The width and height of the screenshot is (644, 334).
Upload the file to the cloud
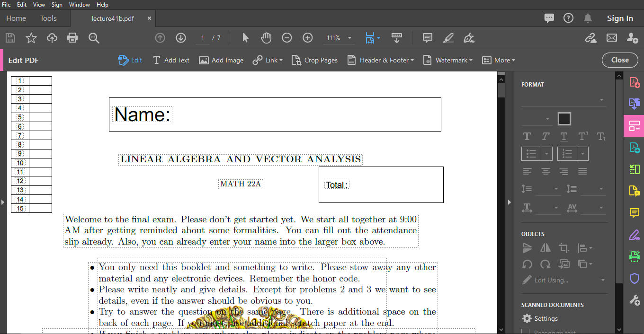pyautogui.click(x=52, y=38)
